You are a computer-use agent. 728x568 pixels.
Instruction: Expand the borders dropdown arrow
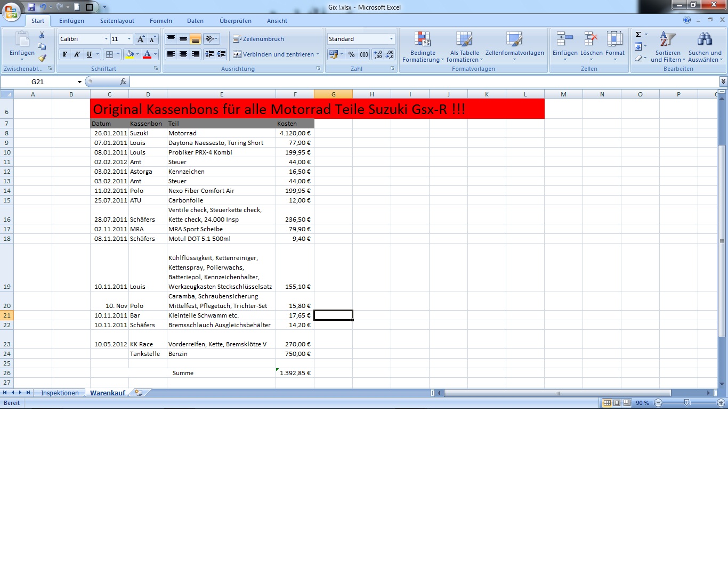118,54
